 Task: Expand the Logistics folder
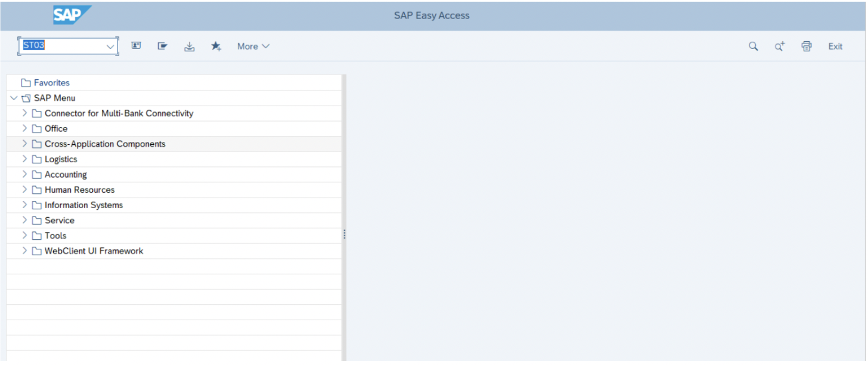coord(24,159)
